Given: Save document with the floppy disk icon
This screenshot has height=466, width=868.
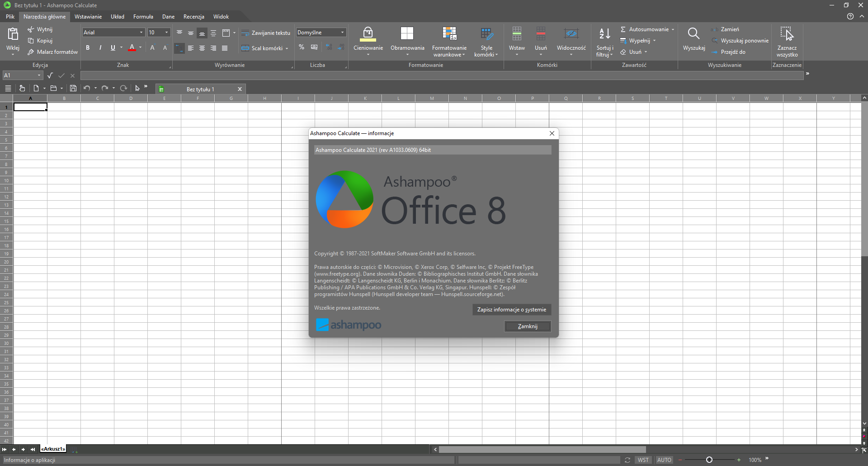Looking at the screenshot, I should click(73, 89).
